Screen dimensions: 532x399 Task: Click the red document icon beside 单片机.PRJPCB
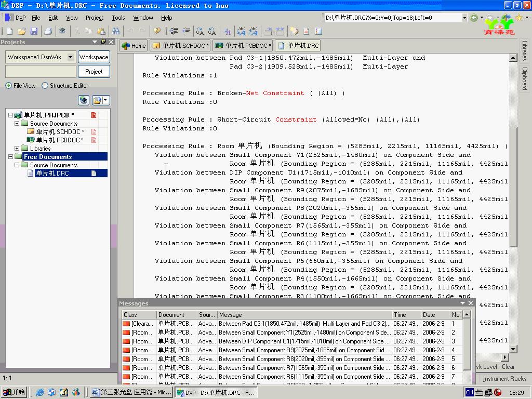94,115
